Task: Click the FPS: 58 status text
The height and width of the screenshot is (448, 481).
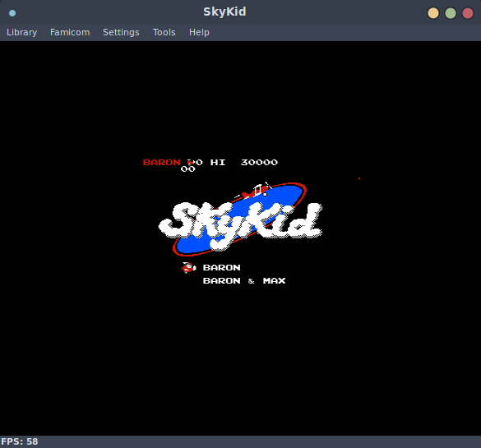Action: 20,441
